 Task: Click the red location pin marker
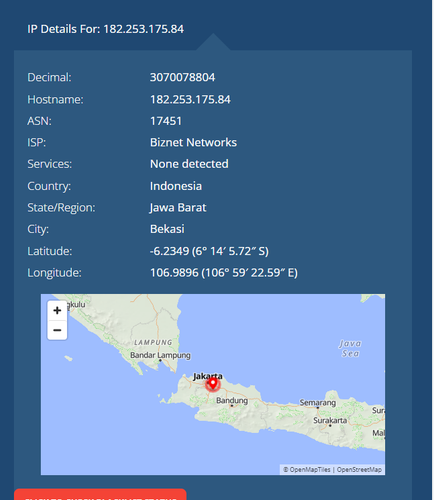[x=212, y=384]
